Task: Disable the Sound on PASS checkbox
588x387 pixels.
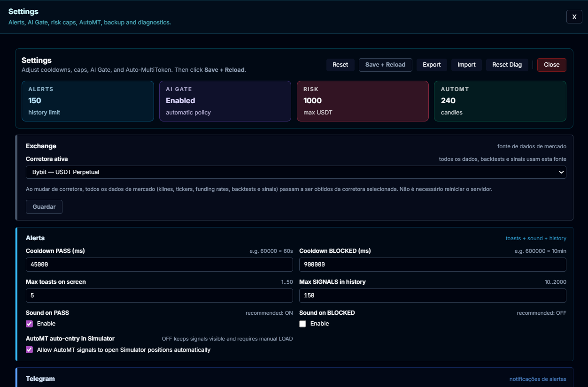Action: [x=29, y=324]
